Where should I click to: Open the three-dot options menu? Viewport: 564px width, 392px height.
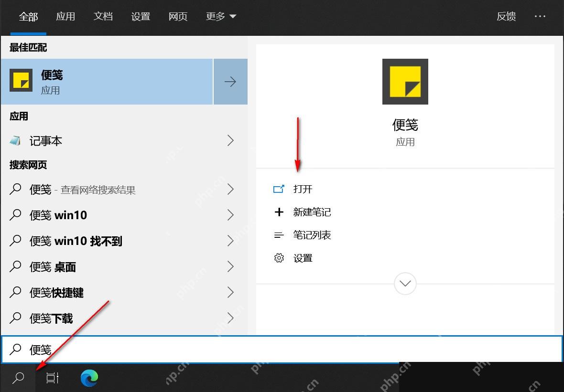[x=540, y=17]
